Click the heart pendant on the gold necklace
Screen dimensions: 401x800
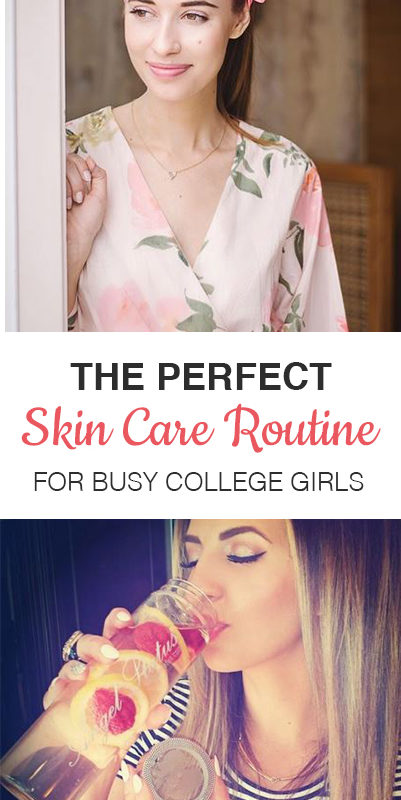pyautogui.click(x=173, y=174)
